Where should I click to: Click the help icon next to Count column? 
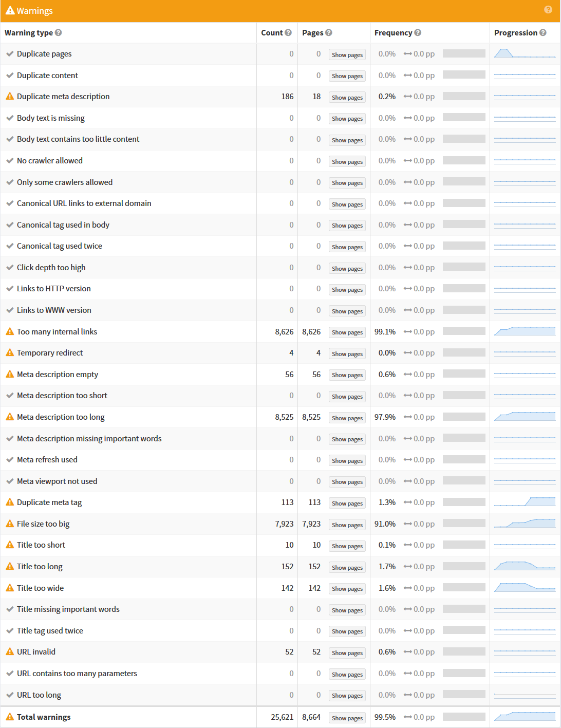click(x=289, y=32)
